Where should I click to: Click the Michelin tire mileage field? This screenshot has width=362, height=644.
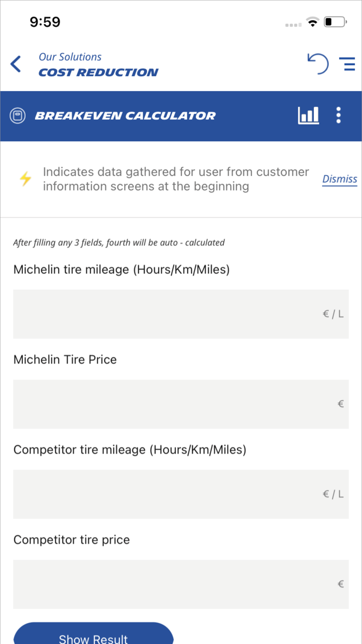tap(180, 314)
